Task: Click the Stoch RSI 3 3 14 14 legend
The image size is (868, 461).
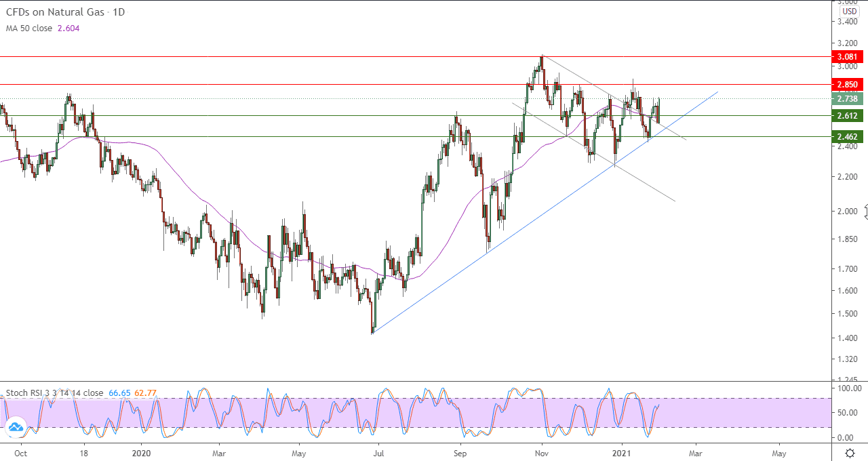Action: [x=55, y=393]
